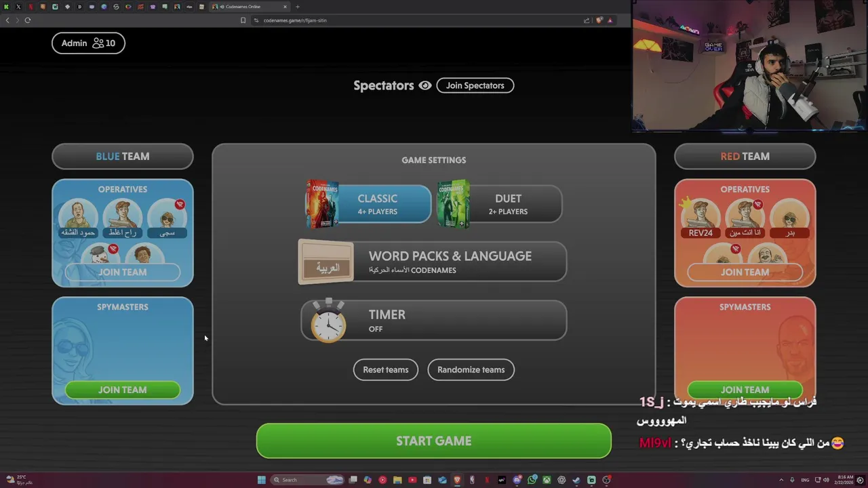Click the timer stopwatch icon
Screen dimensions: 868x488
(328, 320)
